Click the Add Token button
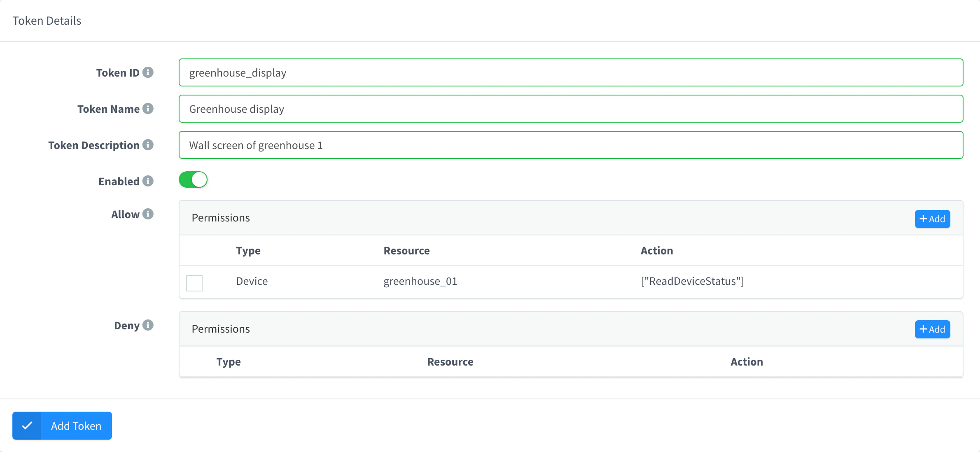 pos(62,426)
